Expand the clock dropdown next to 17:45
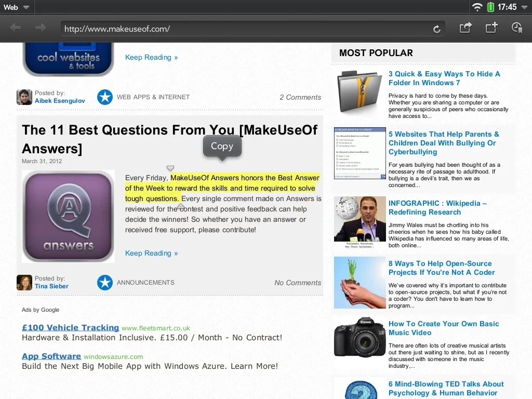This screenshot has height=399, width=532. point(525,7)
